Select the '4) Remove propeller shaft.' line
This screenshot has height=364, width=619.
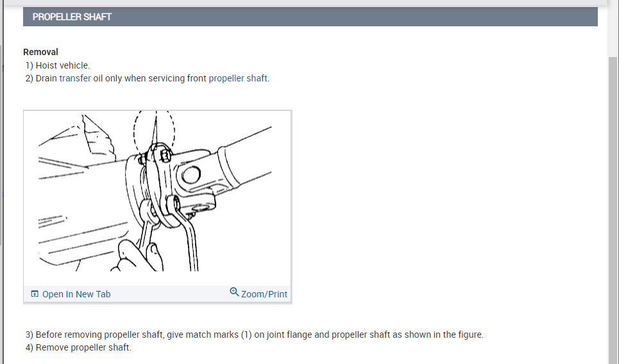click(x=78, y=347)
